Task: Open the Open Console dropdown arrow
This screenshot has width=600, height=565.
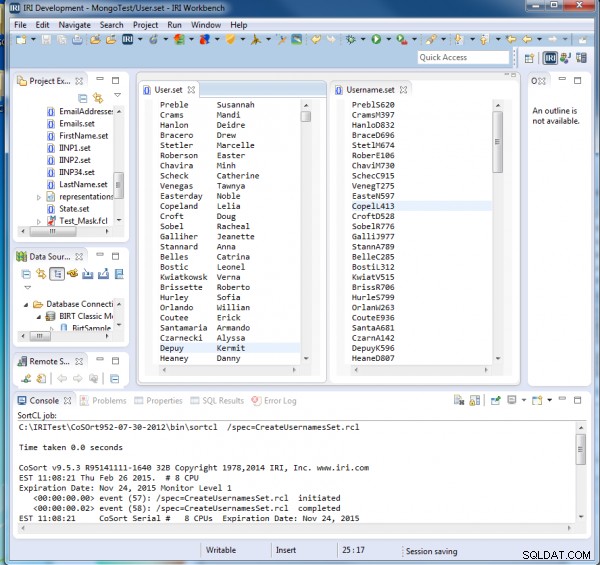Action: tap(549, 401)
